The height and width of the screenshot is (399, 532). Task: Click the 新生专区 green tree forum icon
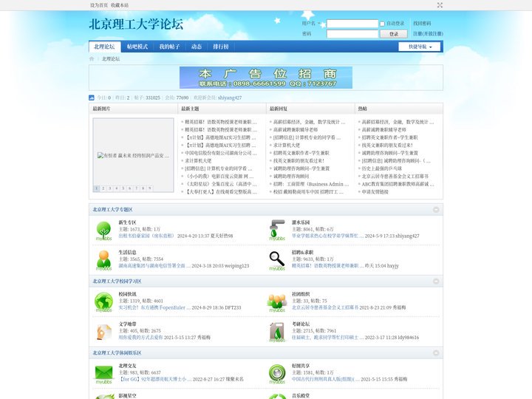tap(104, 231)
